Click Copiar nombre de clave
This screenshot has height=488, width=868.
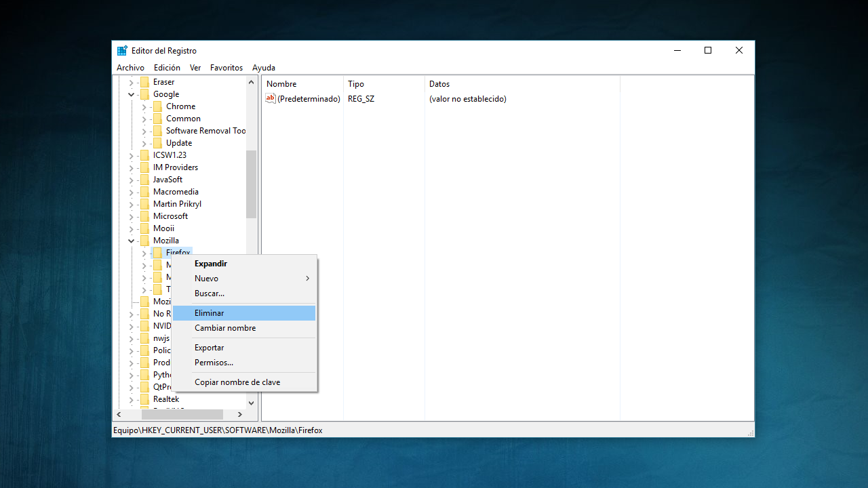[x=237, y=382]
